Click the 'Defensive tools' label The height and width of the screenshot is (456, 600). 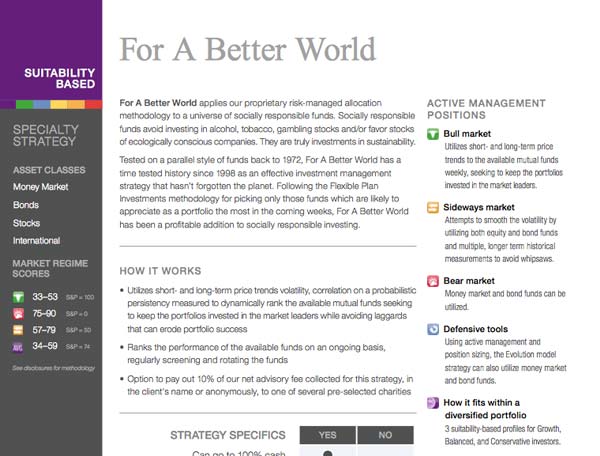pos(476,329)
